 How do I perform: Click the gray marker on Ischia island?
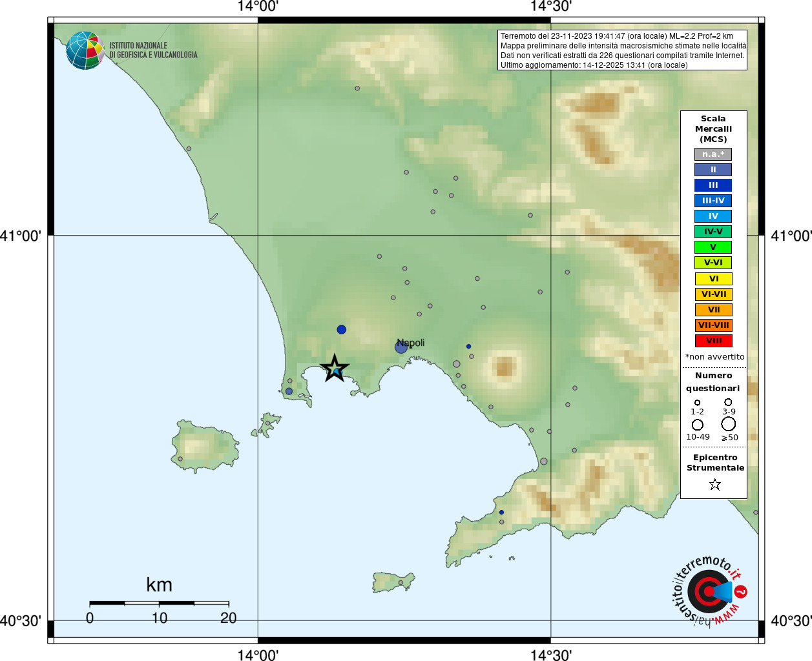pyautogui.click(x=180, y=459)
